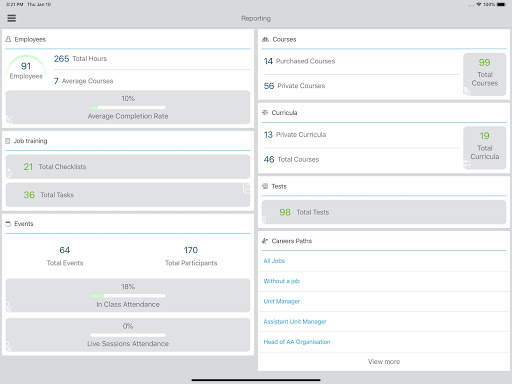The width and height of the screenshot is (512, 384).
Task: Click the Employees section person icon
Action: (8, 39)
